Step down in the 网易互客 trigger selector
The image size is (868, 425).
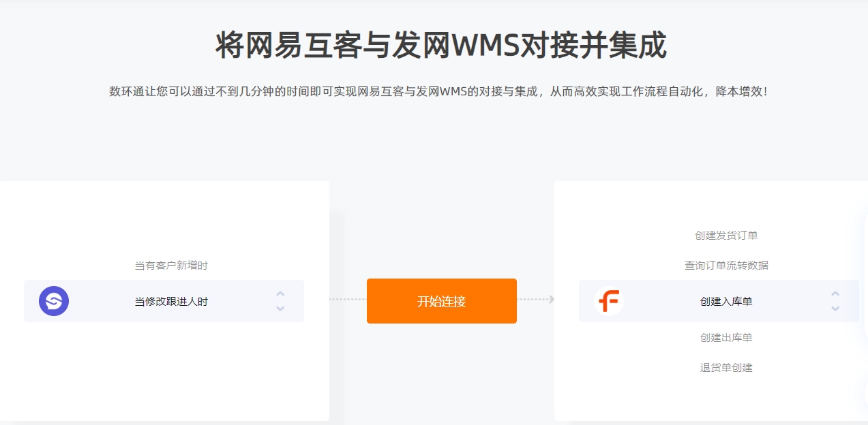(x=280, y=309)
